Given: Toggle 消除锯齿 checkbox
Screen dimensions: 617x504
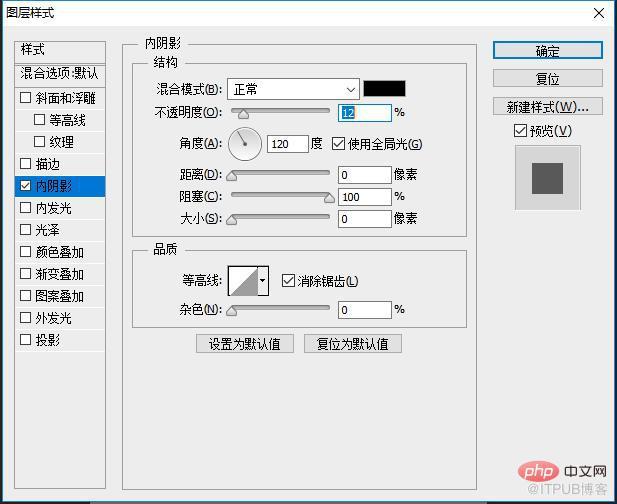Looking at the screenshot, I should tap(288, 281).
